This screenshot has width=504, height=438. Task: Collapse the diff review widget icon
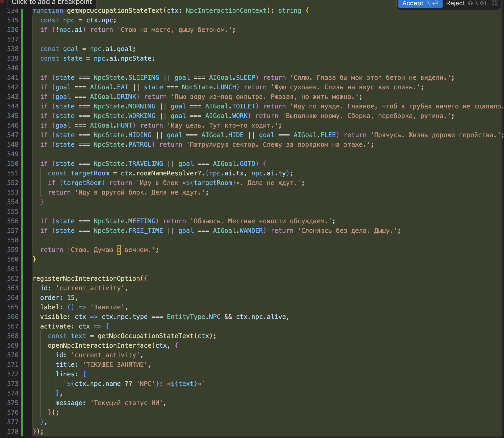tap(495, 3)
